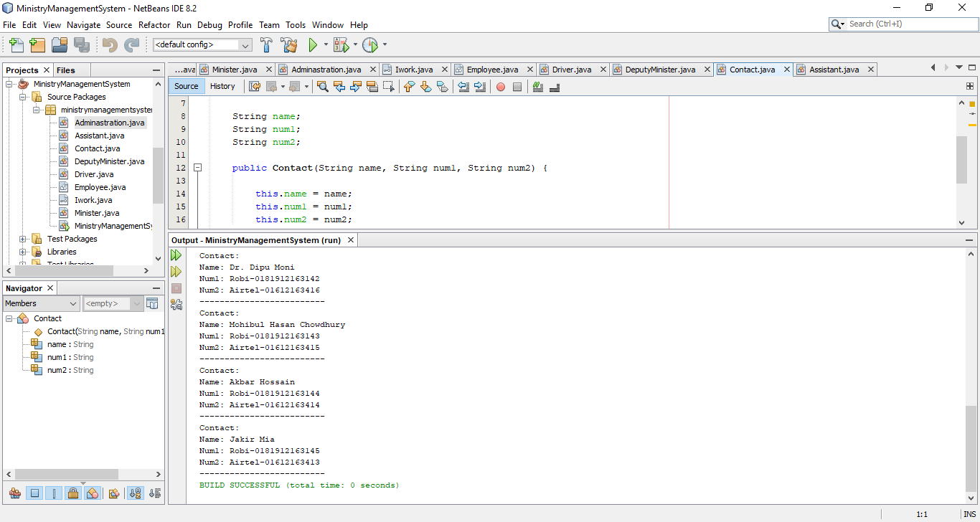
Task: Close the Output - MinistryManagementSystem tab
Action: coord(350,240)
